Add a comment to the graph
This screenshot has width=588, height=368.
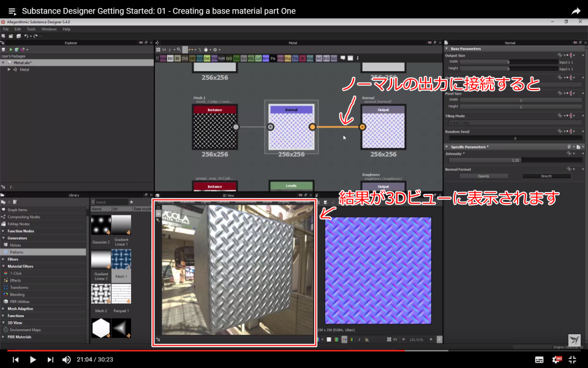tap(343, 58)
